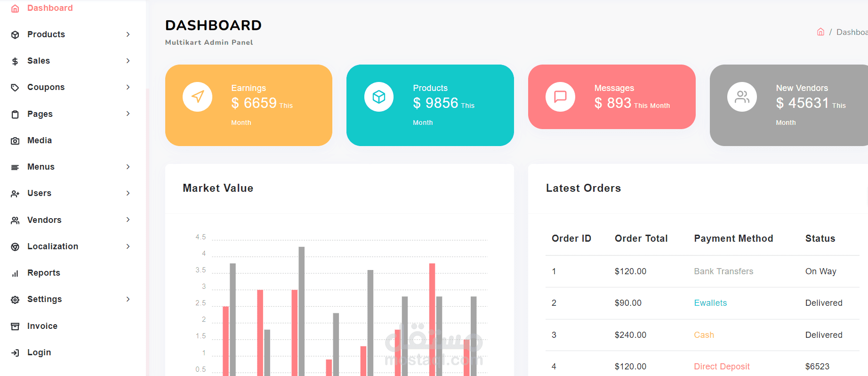Expand the Sales submenu chevron
This screenshot has width=868, height=376.
[128, 61]
